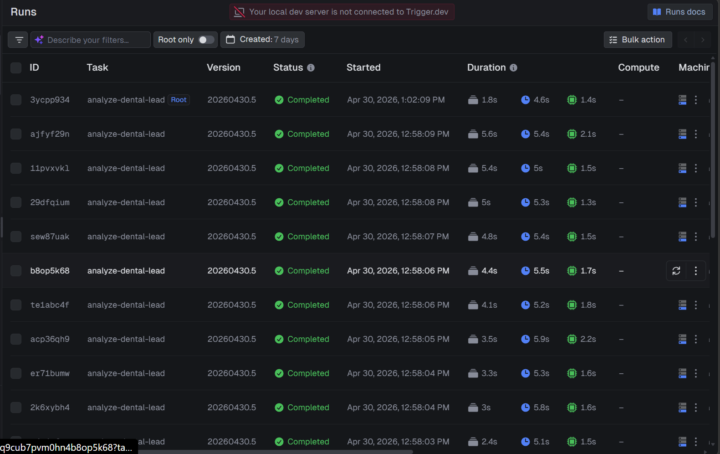Screen dimensions: 720x454
Task: Click the sparkle AI filter icon
Action: pyautogui.click(x=39, y=40)
